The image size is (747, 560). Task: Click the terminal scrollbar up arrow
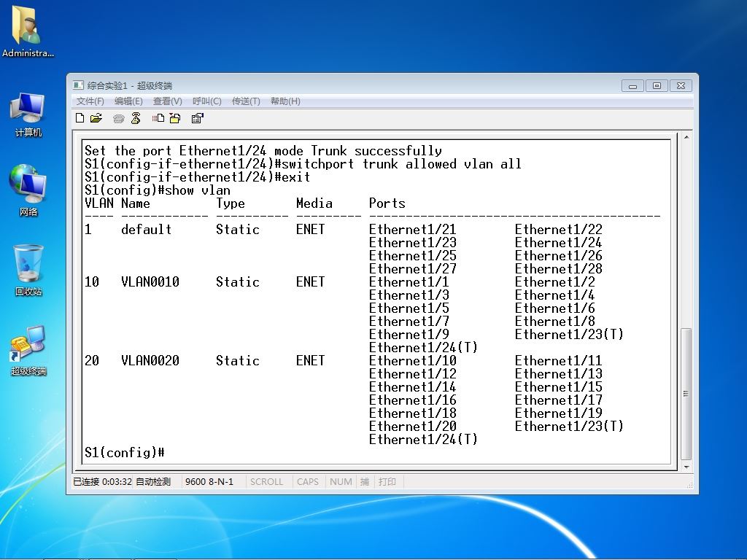686,137
